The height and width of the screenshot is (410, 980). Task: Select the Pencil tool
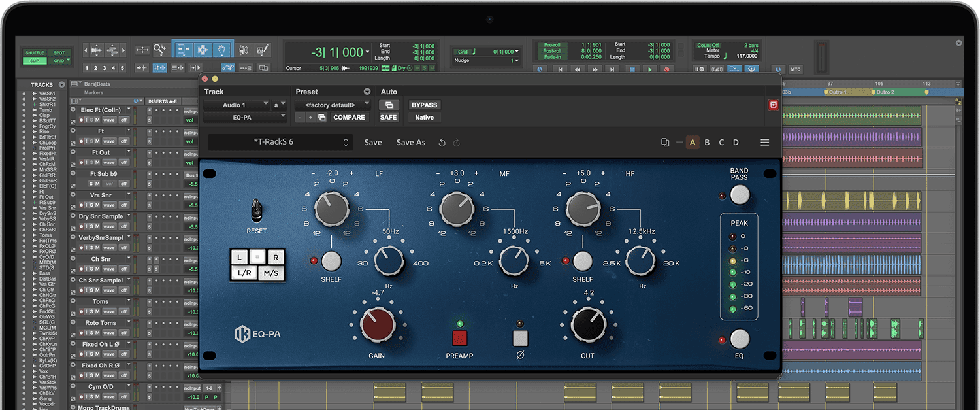(262, 50)
